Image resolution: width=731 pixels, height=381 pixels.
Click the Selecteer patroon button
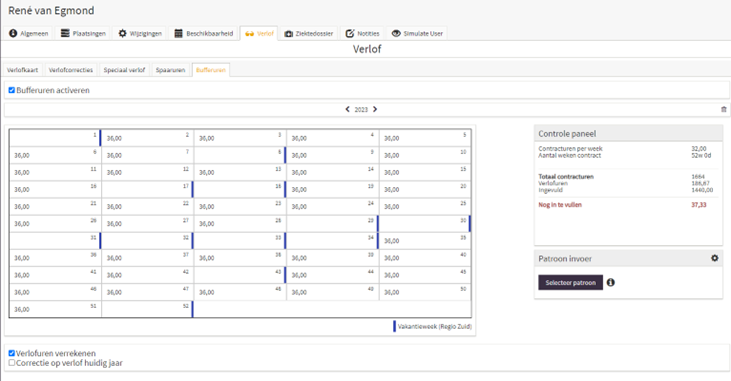[571, 282]
